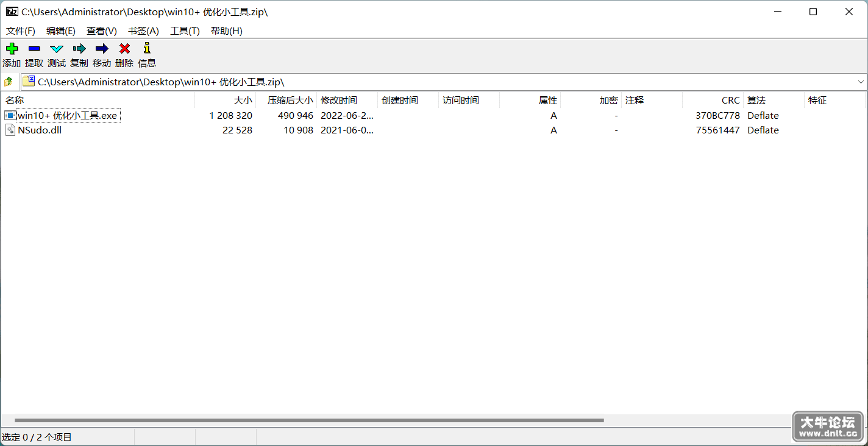The image size is (868, 446).
Task: Sort by 属性 column header
Action: [x=530, y=101]
